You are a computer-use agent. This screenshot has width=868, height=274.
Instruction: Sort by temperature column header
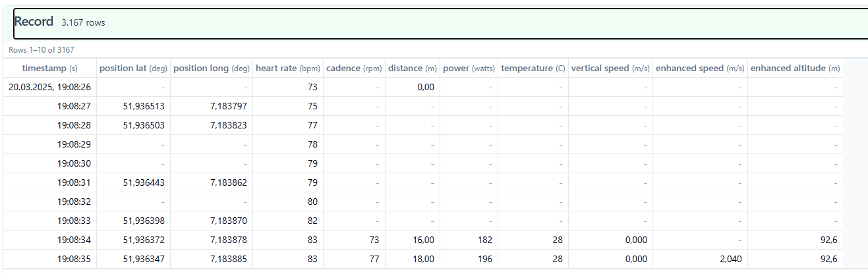click(533, 68)
